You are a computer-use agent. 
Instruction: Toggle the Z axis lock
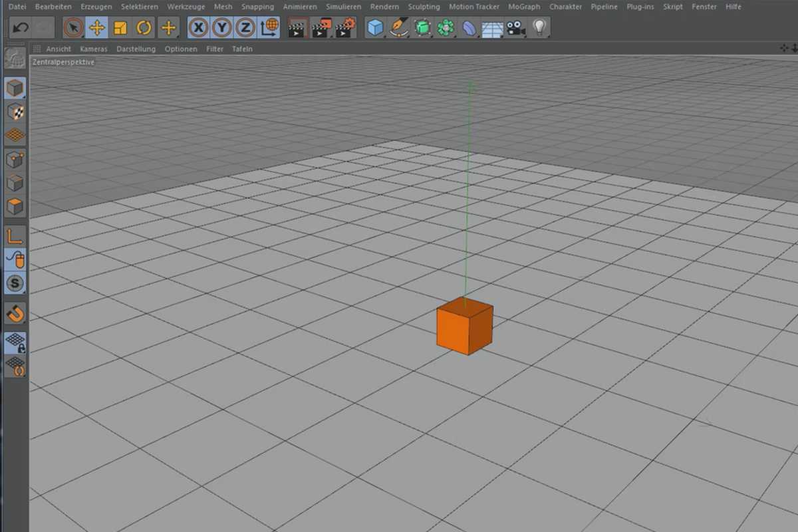[x=246, y=28]
